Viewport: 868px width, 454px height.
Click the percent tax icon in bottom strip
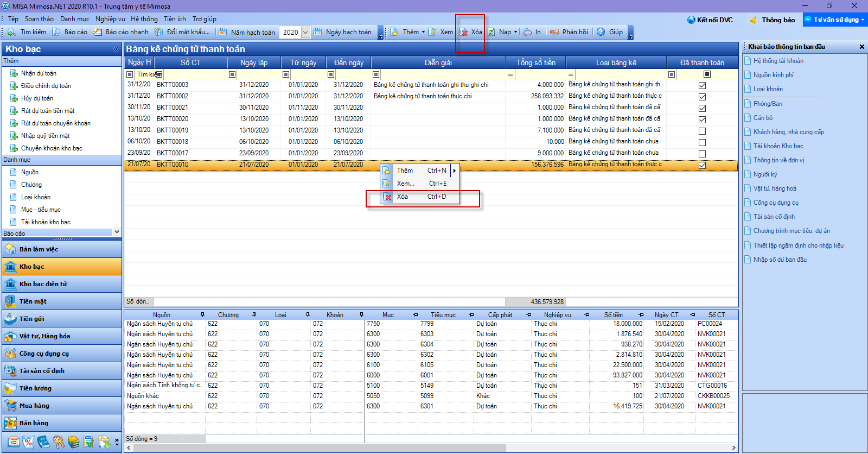pos(28,442)
